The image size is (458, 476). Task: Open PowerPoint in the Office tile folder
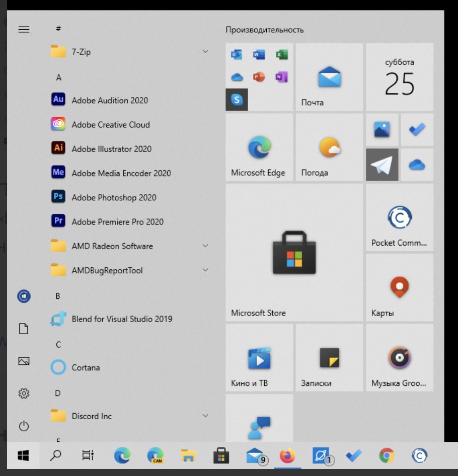(259, 77)
